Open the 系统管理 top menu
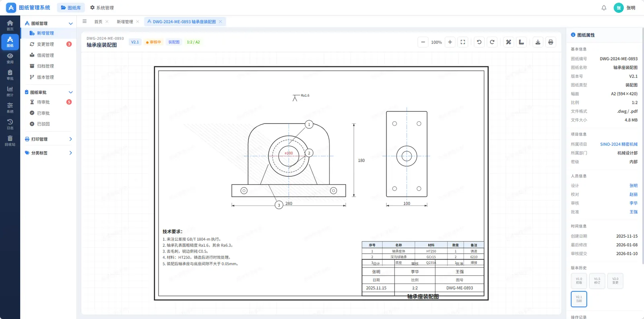644x319 pixels. (102, 8)
